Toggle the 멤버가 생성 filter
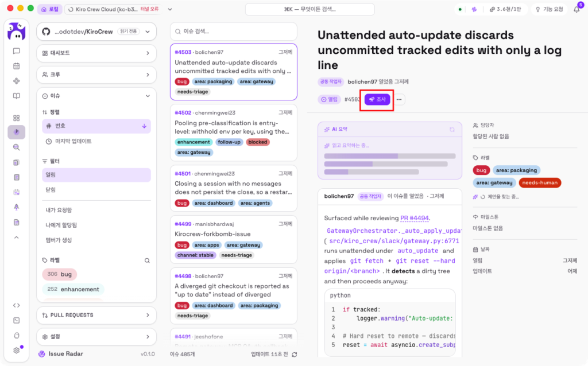This screenshot has height=366, width=588. coord(96,240)
